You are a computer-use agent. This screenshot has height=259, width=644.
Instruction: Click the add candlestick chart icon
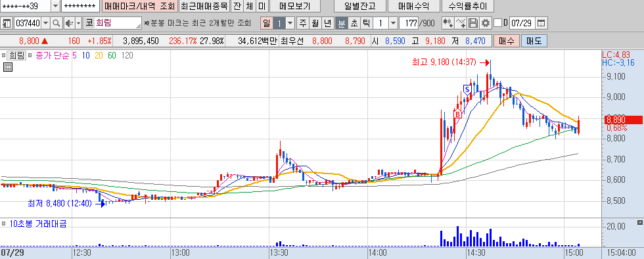click(448, 23)
